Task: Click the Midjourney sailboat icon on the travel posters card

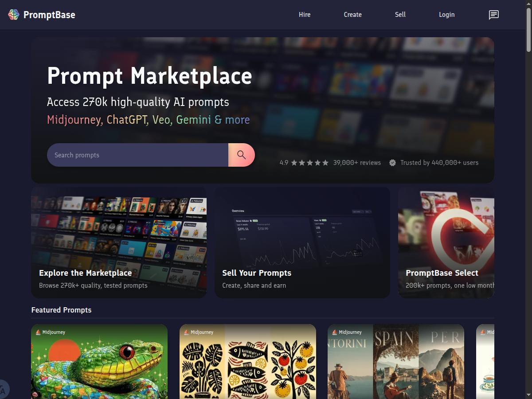Action: coord(334,332)
